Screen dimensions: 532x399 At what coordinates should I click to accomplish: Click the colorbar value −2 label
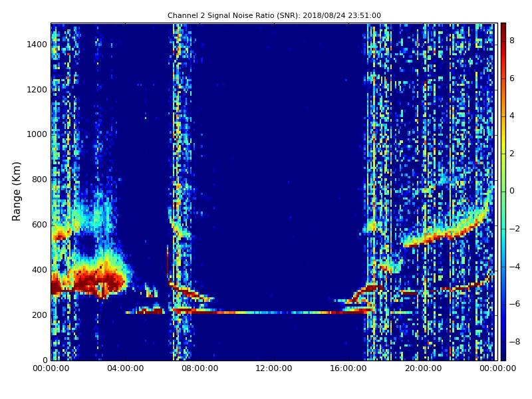[515, 229]
